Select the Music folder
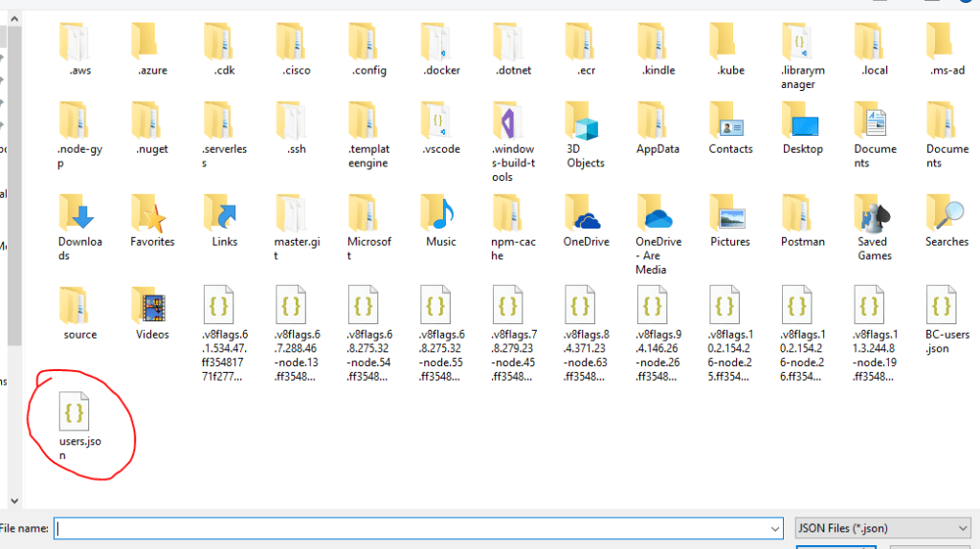 click(440, 213)
